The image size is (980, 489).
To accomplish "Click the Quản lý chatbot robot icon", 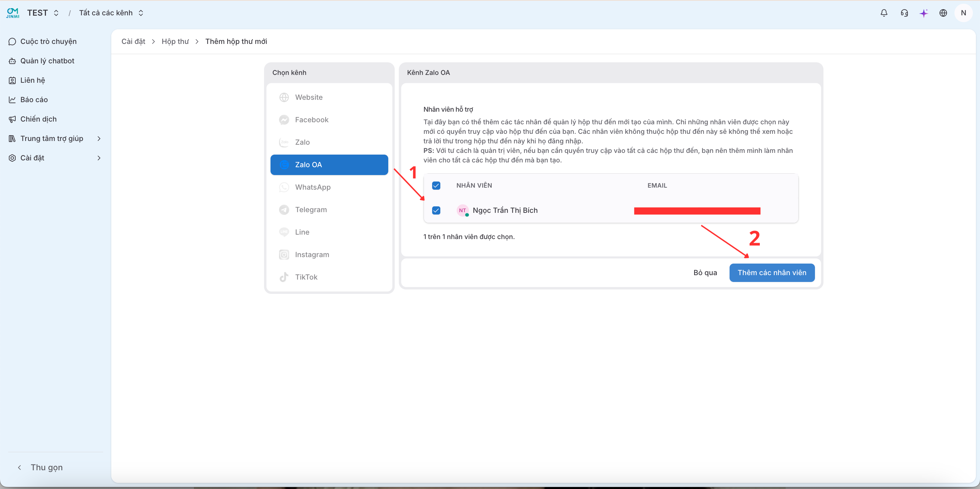I will (12, 61).
